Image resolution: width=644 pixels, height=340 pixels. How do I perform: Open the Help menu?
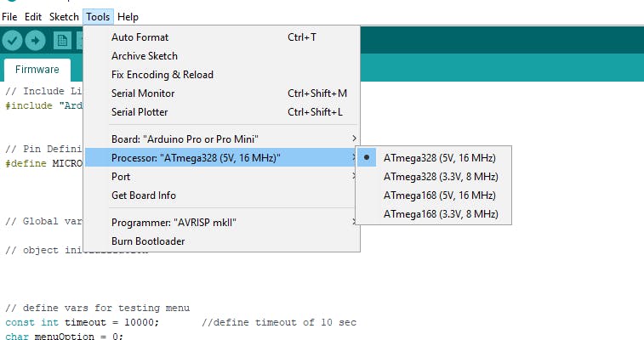coord(128,17)
